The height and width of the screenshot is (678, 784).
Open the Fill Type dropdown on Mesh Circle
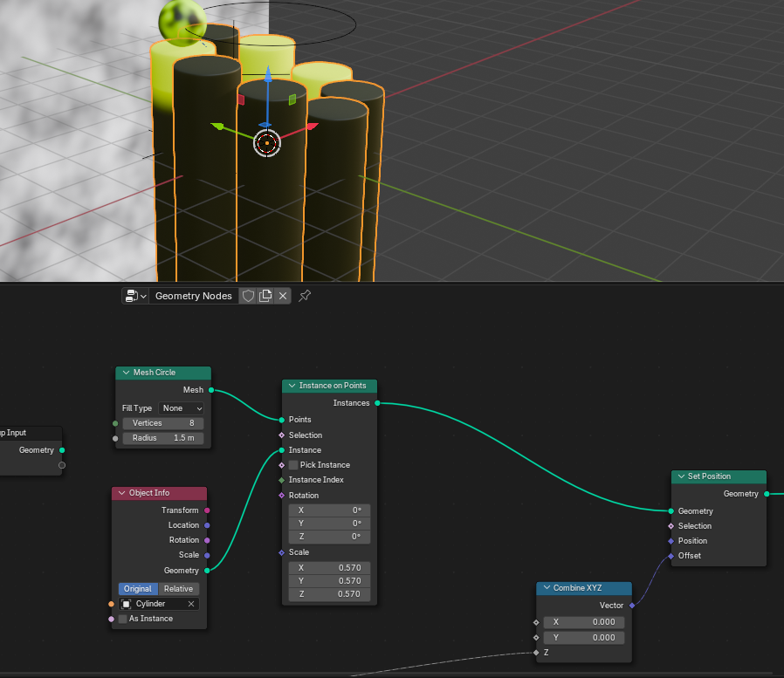click(x=181, y=407)
